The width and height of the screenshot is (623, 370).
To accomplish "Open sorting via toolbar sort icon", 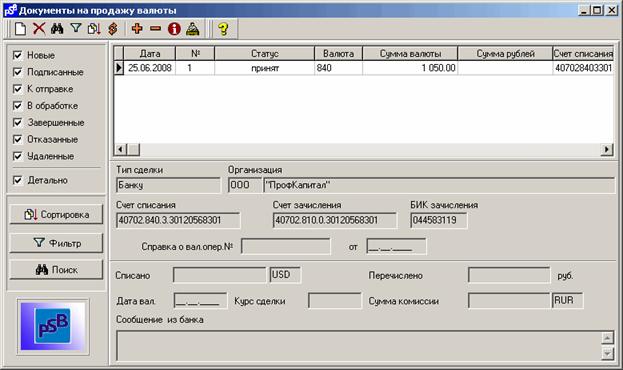I will (x=94, y=29).
